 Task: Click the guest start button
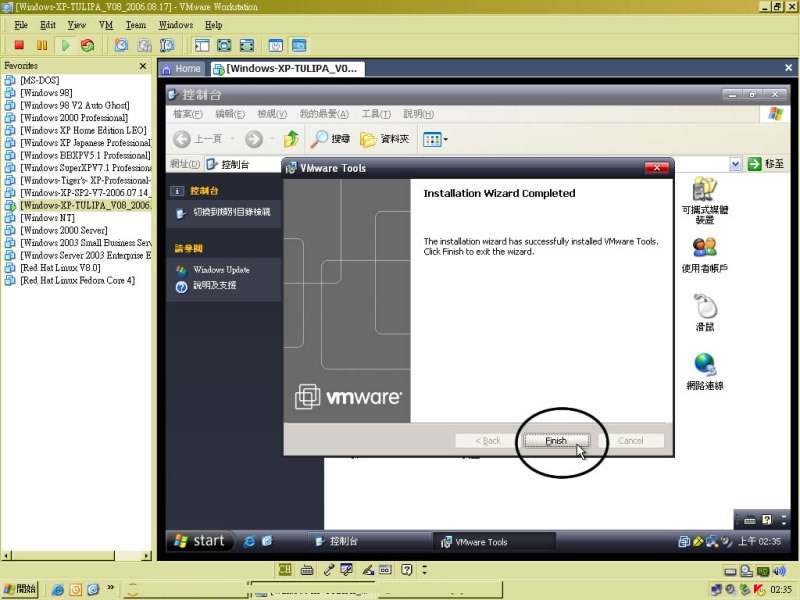200,541
